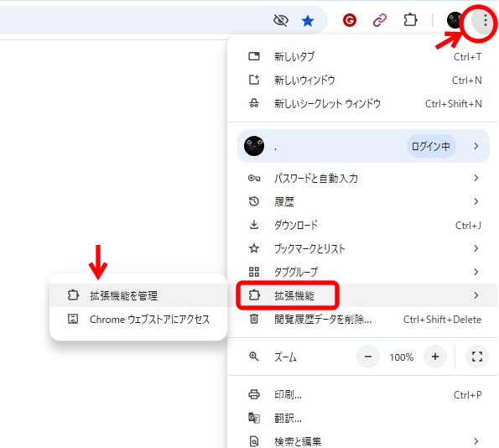Click the blue bookmark star icon
Screen dimensions: 499x448
pos(308,21)
